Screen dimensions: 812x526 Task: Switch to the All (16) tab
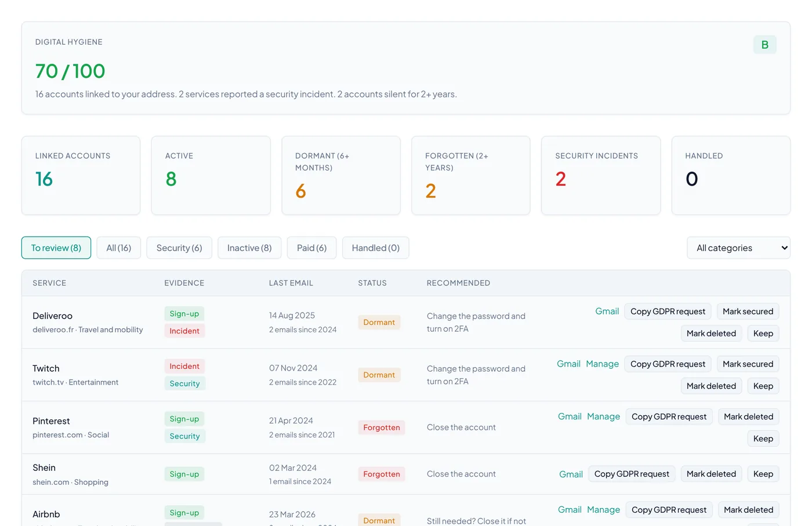point(119,248)
